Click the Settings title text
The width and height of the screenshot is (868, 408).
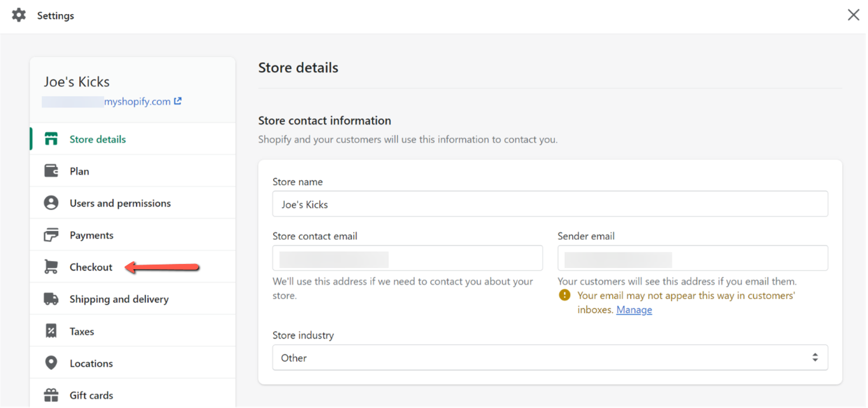55,15
